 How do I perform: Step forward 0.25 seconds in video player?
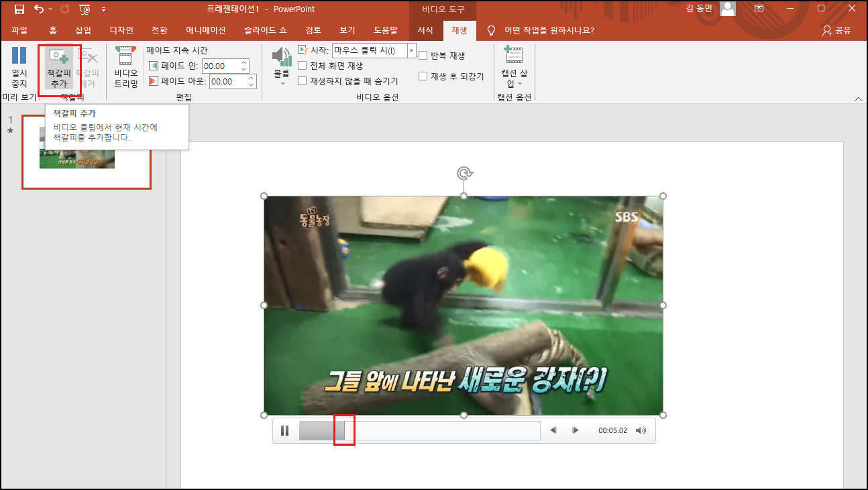click(575, 430)
